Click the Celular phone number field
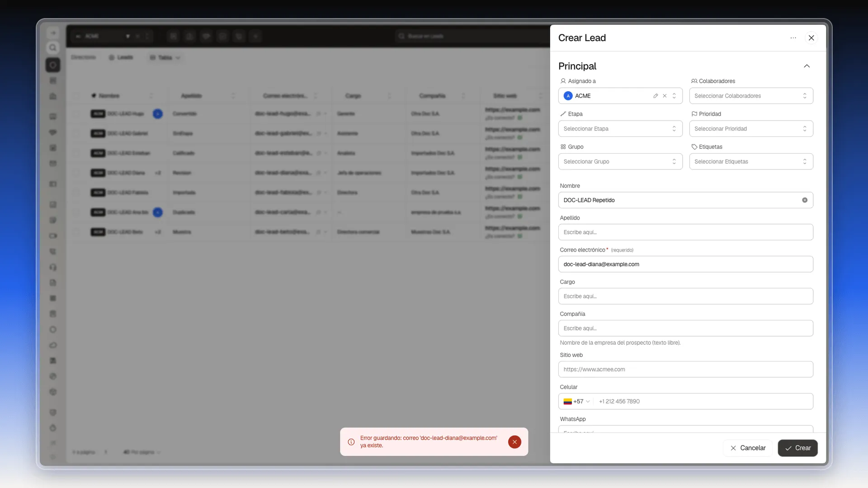The width and height of the screenshot is (868, 488). (x=703, y=401)
